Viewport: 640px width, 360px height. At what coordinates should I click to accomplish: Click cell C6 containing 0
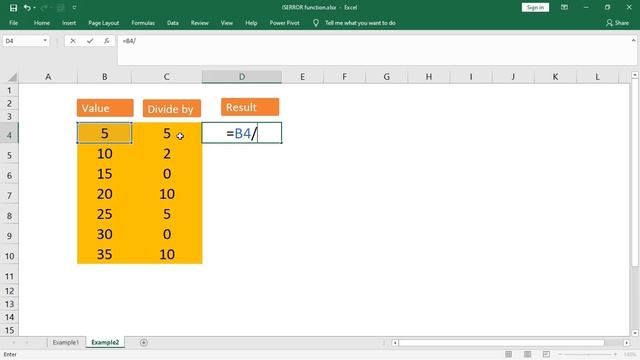(x=167, y=174)
